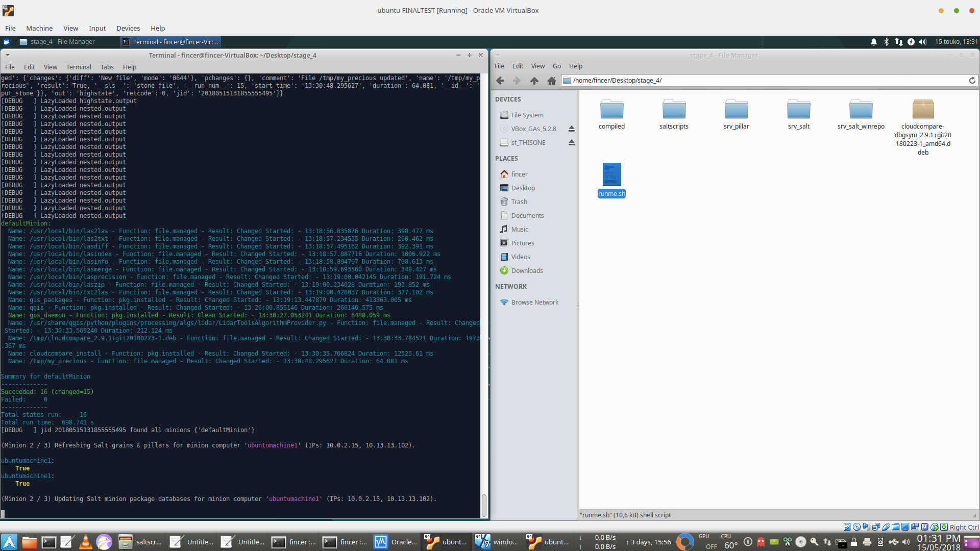The width and height of the screenshot is (980, 551).
Task: Open Downloads in the places sidebar
Action: (x=527, y=271)
